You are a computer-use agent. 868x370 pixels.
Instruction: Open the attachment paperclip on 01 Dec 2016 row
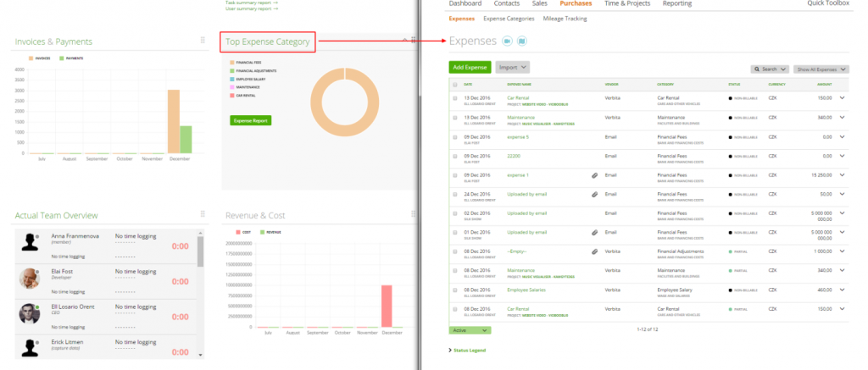(x=594, y=232)
